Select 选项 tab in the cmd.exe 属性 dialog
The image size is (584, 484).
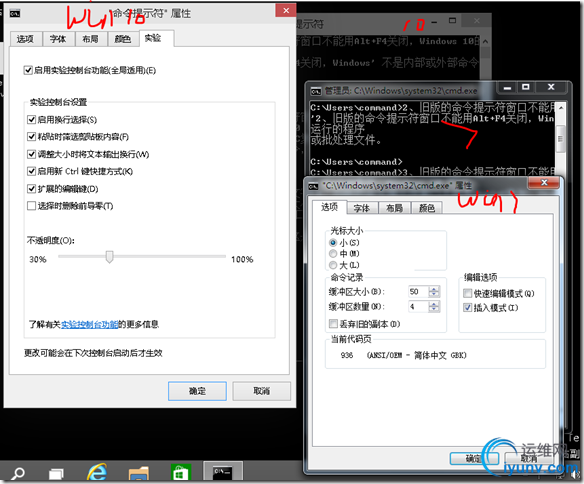[330, 207]
